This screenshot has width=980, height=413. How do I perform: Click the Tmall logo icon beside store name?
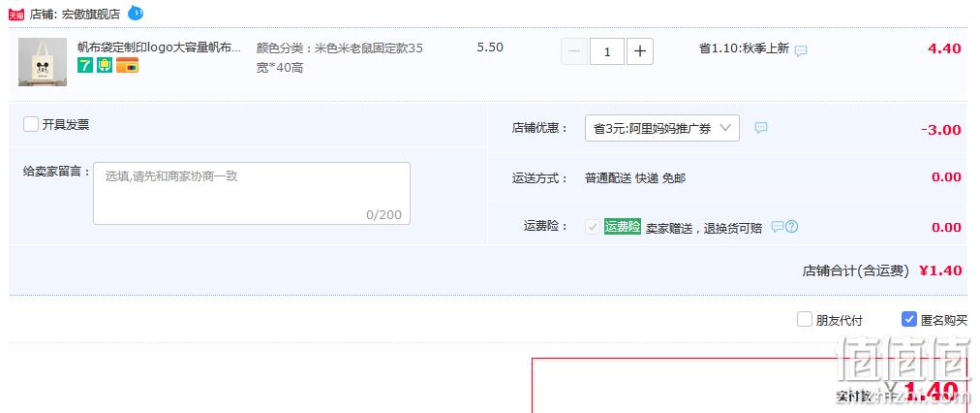coord(15,15)
